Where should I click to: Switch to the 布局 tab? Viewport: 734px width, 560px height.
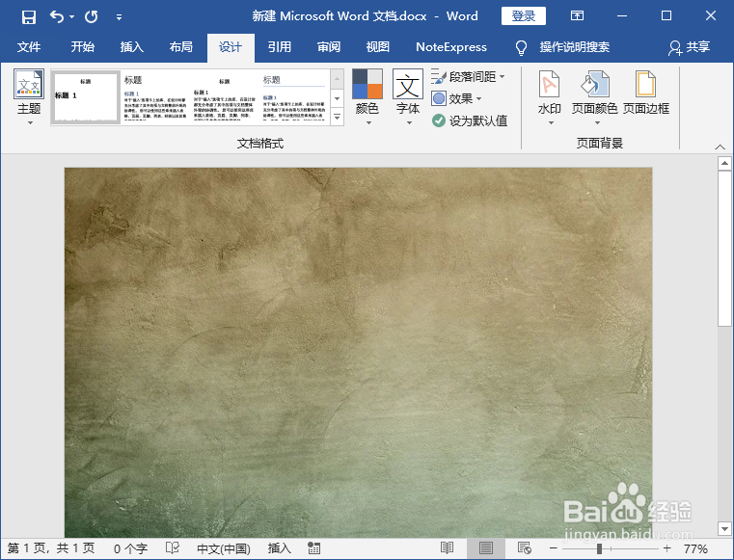[180, 47]
